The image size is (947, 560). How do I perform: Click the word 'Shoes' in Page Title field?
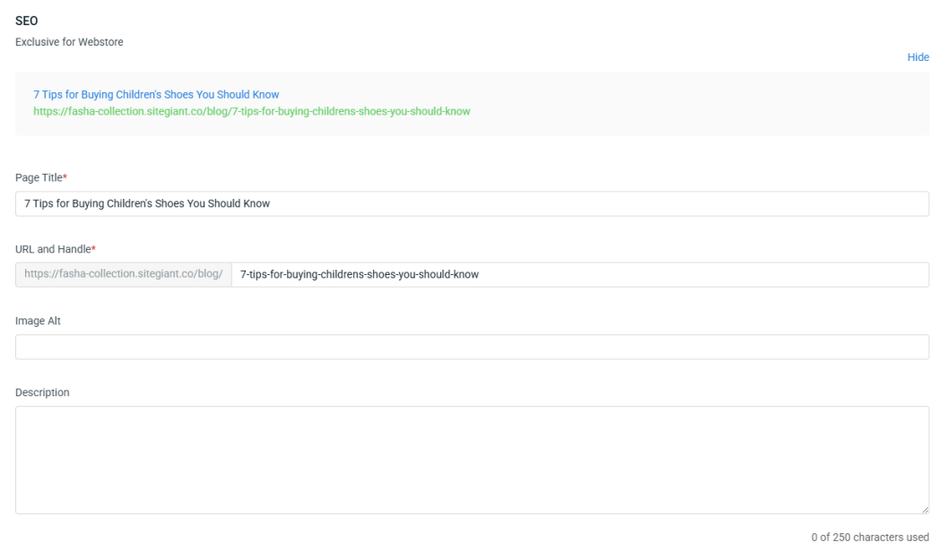point(170,203)
